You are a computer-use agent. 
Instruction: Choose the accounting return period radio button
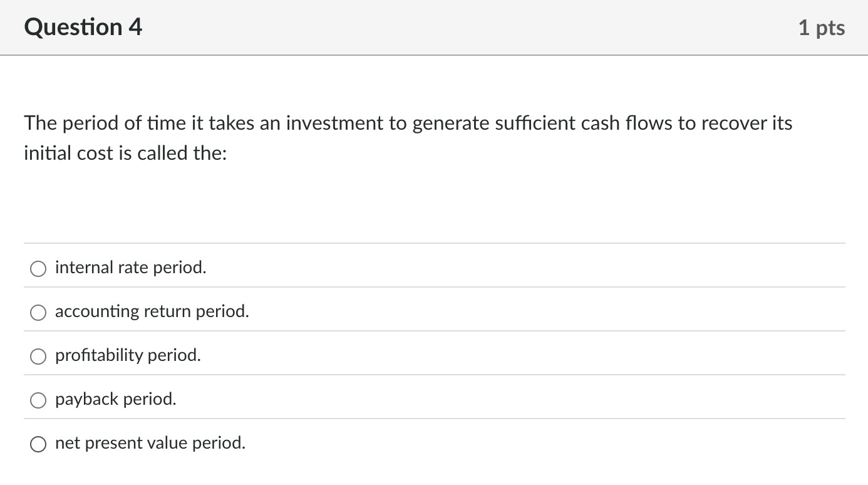point(38,313)
